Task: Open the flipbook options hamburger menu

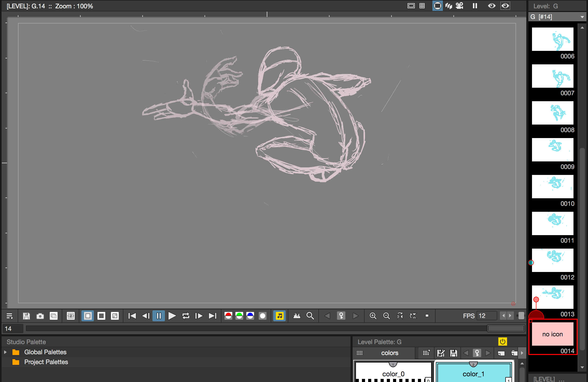Action: point(10,316)
